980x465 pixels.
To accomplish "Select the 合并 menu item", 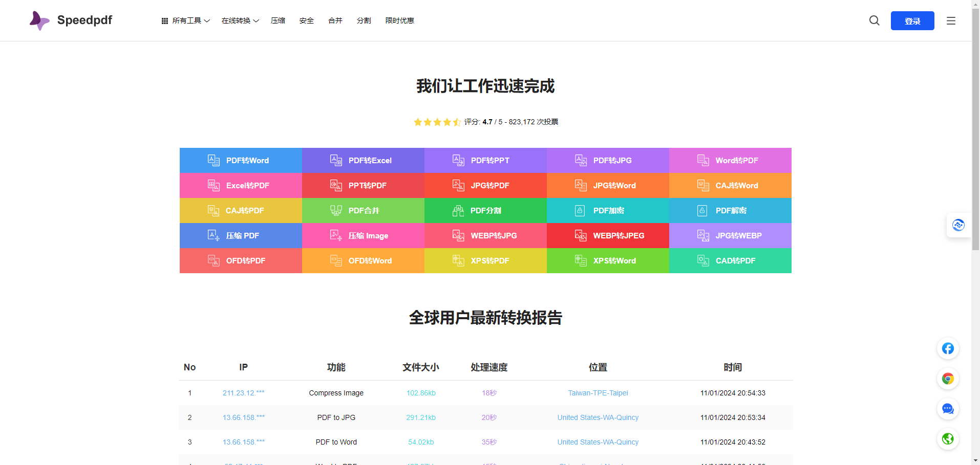I will coord(335,20).
